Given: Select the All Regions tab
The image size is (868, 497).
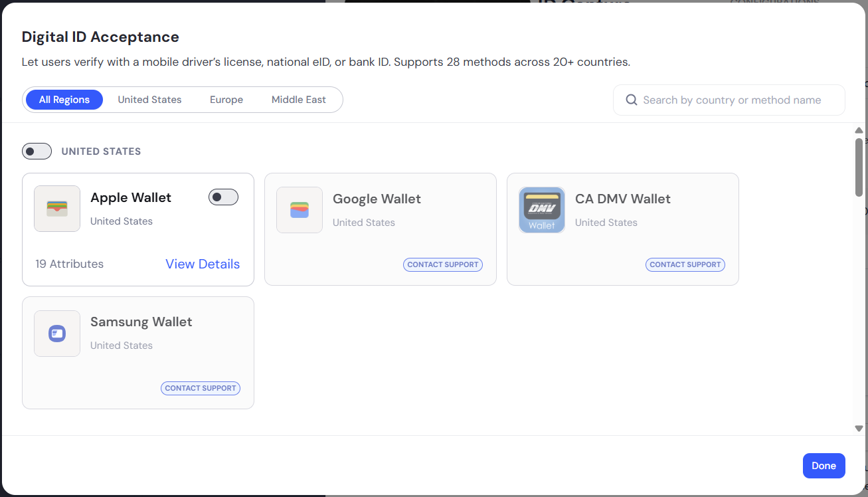Looking at the screenshot, I should tap(64, 100).
